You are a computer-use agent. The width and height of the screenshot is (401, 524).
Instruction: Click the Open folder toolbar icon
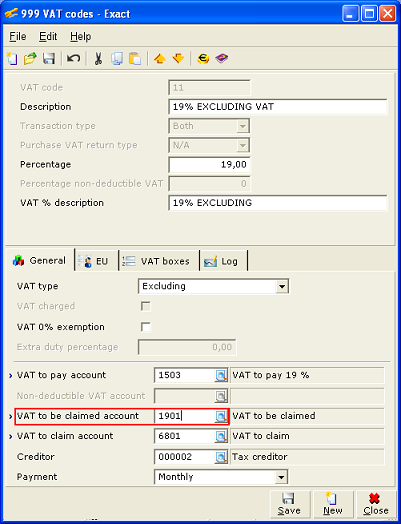30,59
